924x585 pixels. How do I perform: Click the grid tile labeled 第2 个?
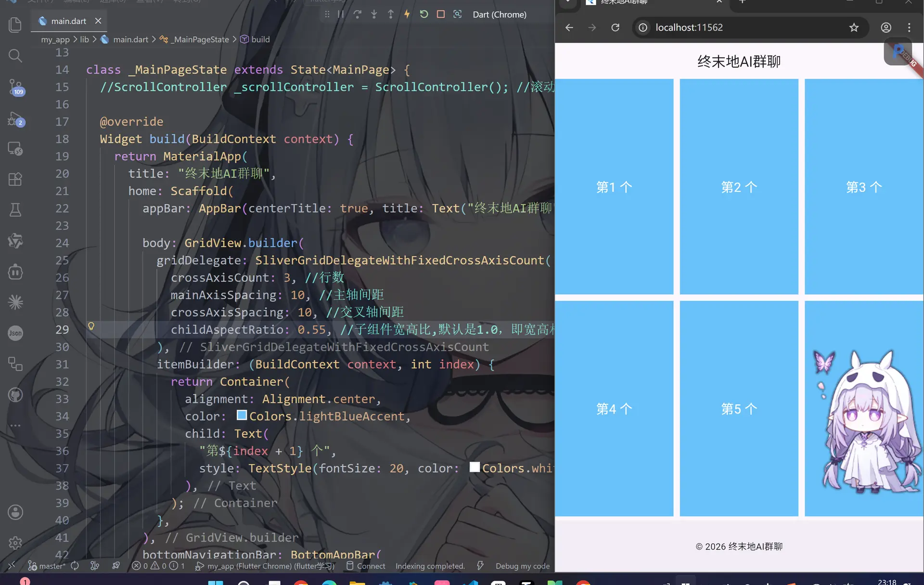pyautogui.click(x=739, y=187)
